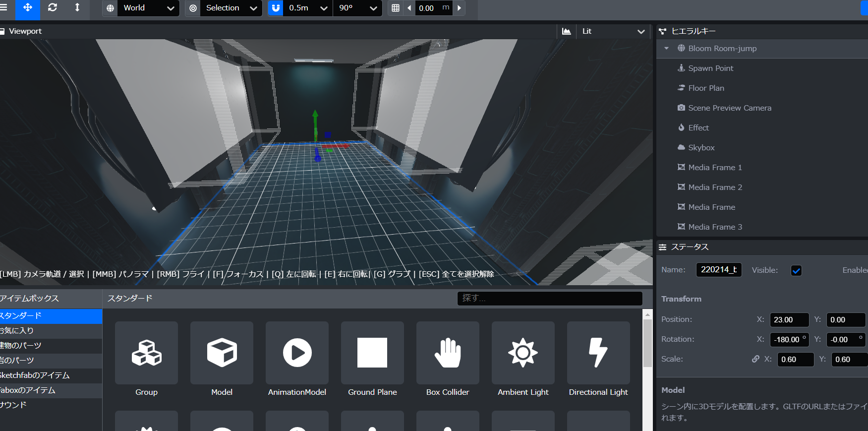Click the Name input field
Viewport: 868px width, 431px height.
coord(719,270)
